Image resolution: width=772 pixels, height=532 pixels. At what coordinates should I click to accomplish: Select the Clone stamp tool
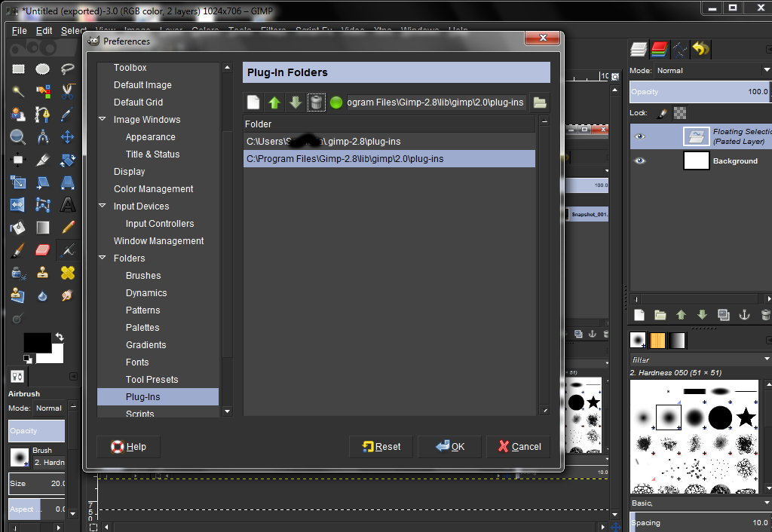(43, 273)
